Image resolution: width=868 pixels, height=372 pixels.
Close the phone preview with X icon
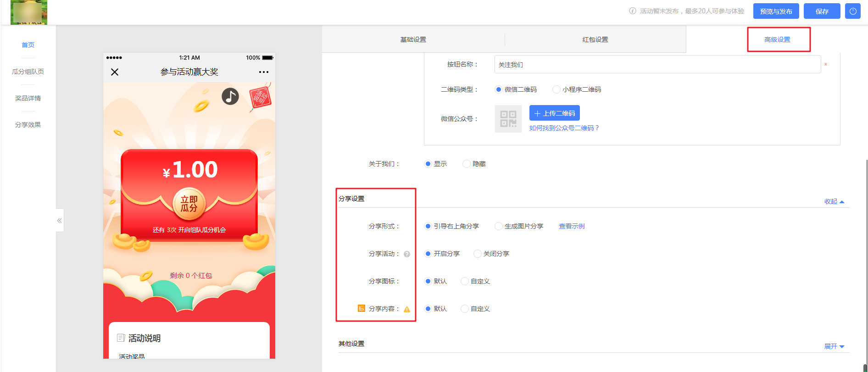115,72
